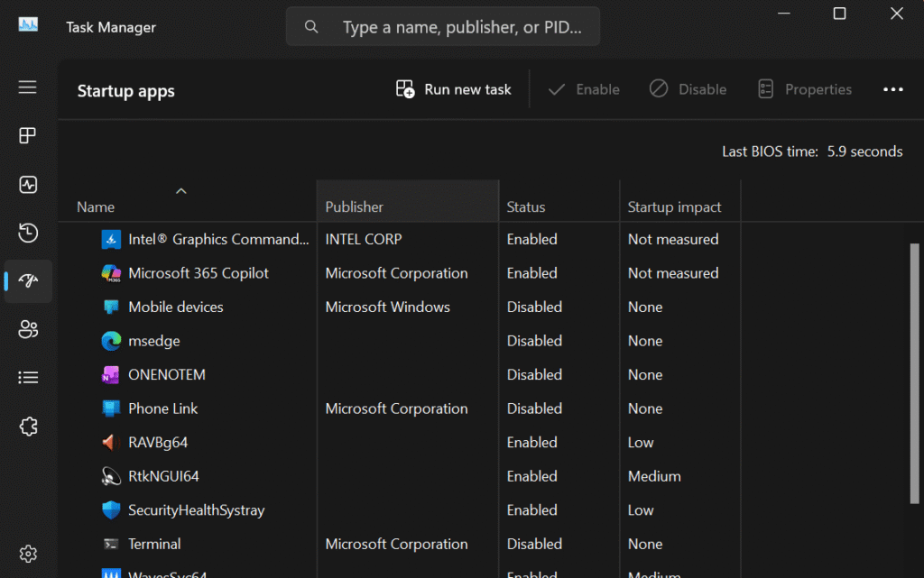This screenshot has width=924, height=578.
Task: Open the Details page icon
Action: [28, 378]
